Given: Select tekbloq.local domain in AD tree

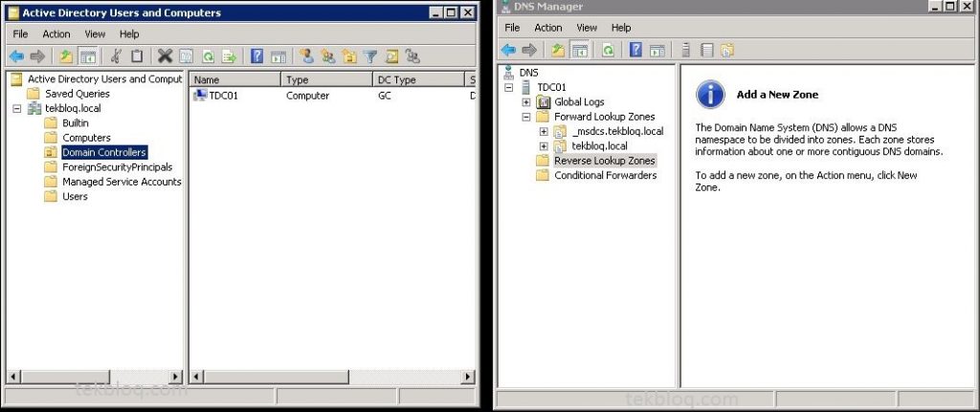Looking at the screenshot, I should tap(73, 109).
